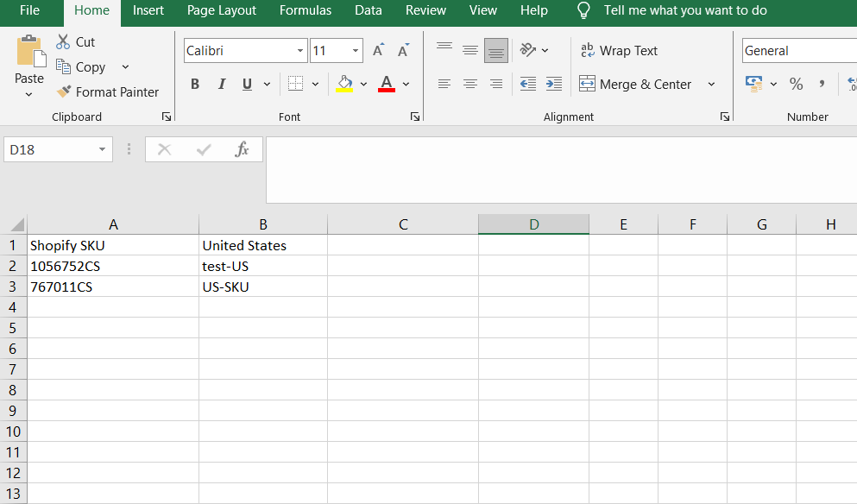Increase font size with the larger A

(378, 50)
